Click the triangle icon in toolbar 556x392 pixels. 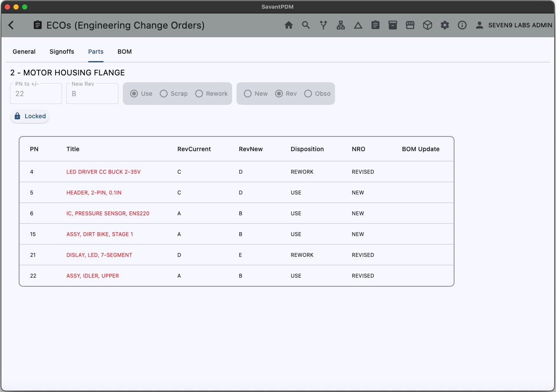coord(358,25)
